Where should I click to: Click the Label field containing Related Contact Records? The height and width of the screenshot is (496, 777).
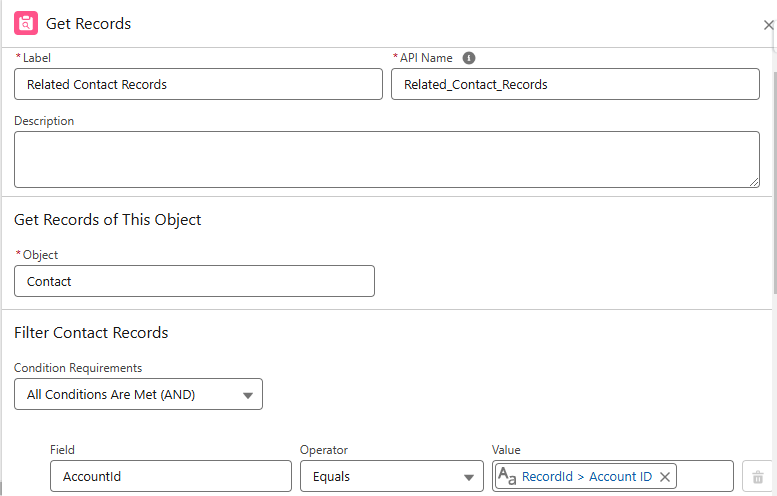(x=198, y=84)
